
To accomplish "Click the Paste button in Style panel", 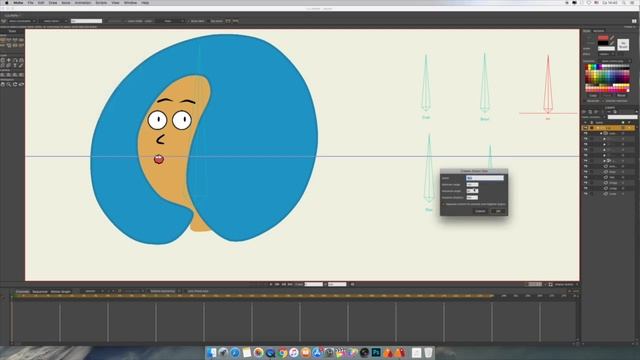I will 607,95.
